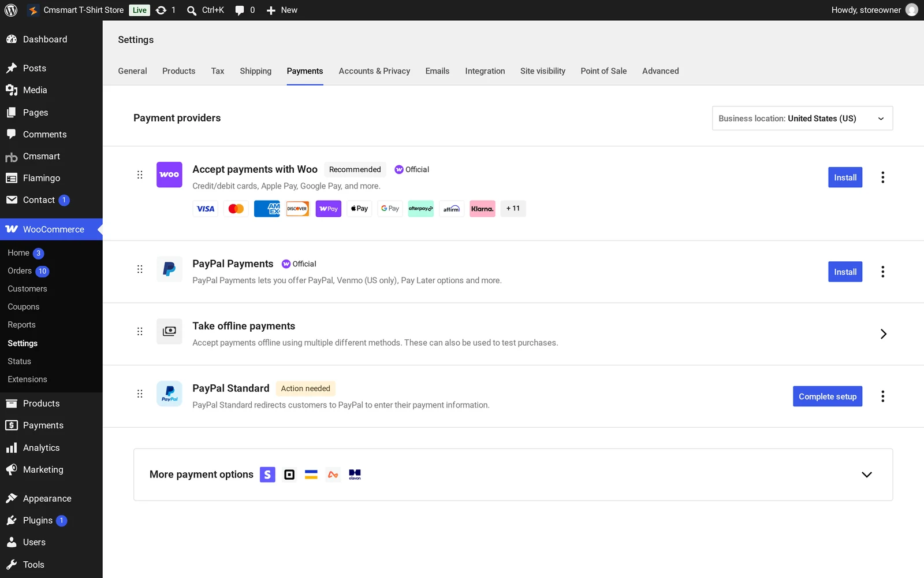Show the +11 more payment methods
Viewport: 924px width, 578px height.
(x=513, y=209)
